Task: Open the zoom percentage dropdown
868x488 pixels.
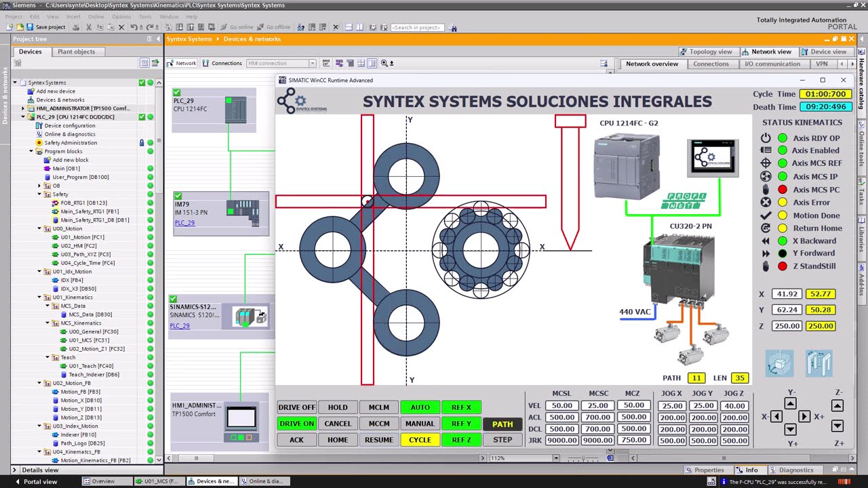Action: click(555, 458)
